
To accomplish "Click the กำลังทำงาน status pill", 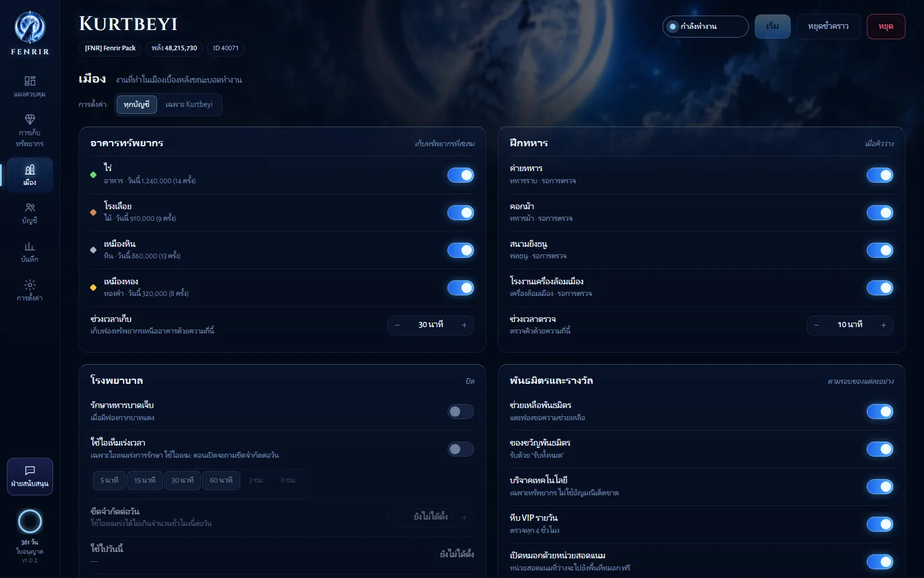I will coord(706,27).
